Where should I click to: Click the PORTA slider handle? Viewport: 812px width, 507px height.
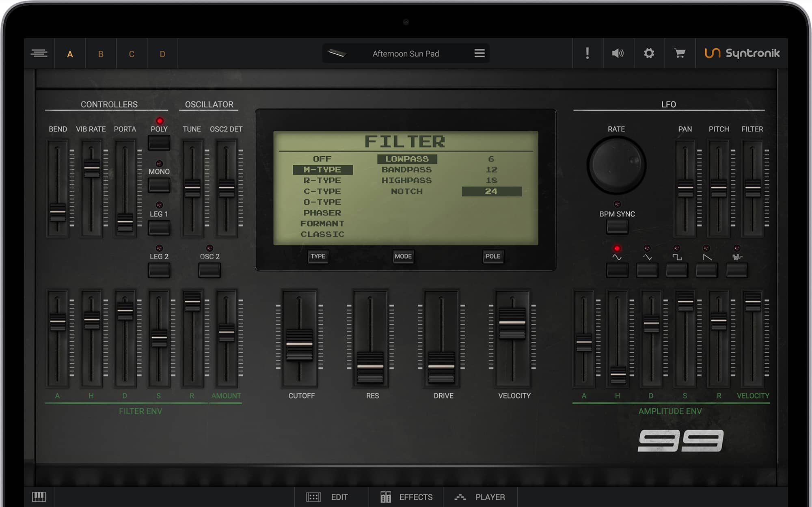(x=125, y=222)
